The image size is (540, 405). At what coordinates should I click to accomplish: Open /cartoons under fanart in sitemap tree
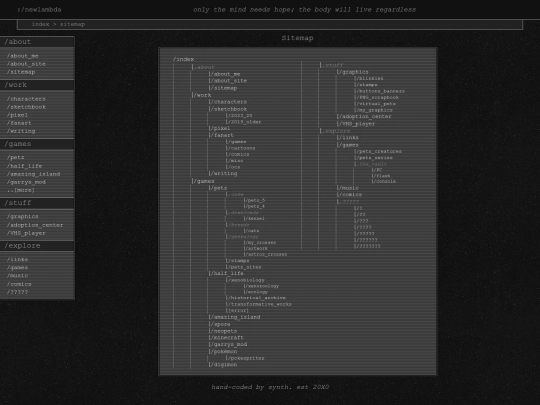[x=241, y=148]
